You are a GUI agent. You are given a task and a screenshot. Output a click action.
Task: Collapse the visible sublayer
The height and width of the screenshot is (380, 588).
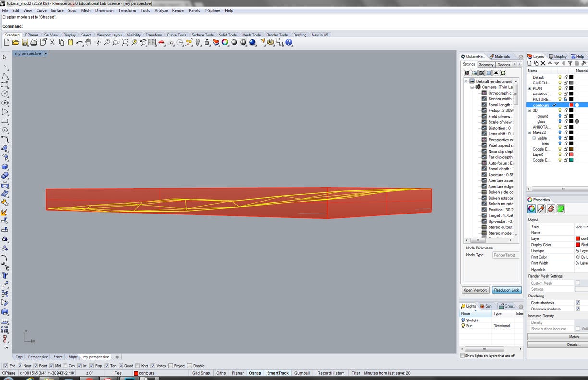click(534, 138)
